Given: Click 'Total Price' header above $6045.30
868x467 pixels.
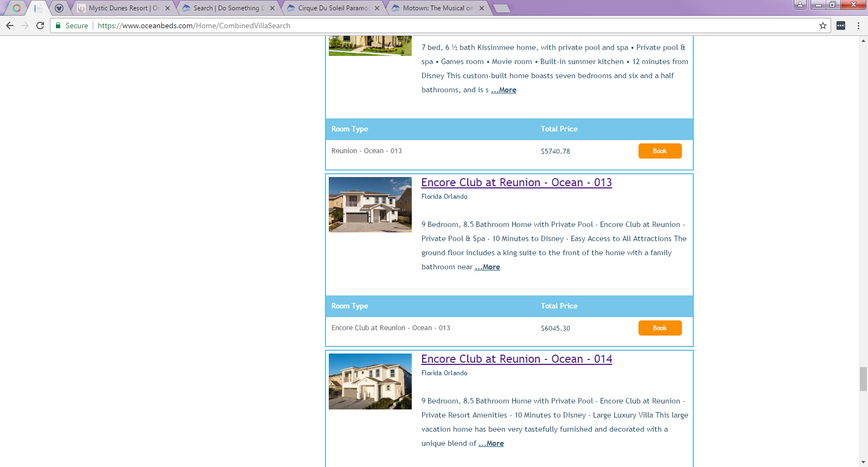Looking at the screenshot, I should (559, 306).
